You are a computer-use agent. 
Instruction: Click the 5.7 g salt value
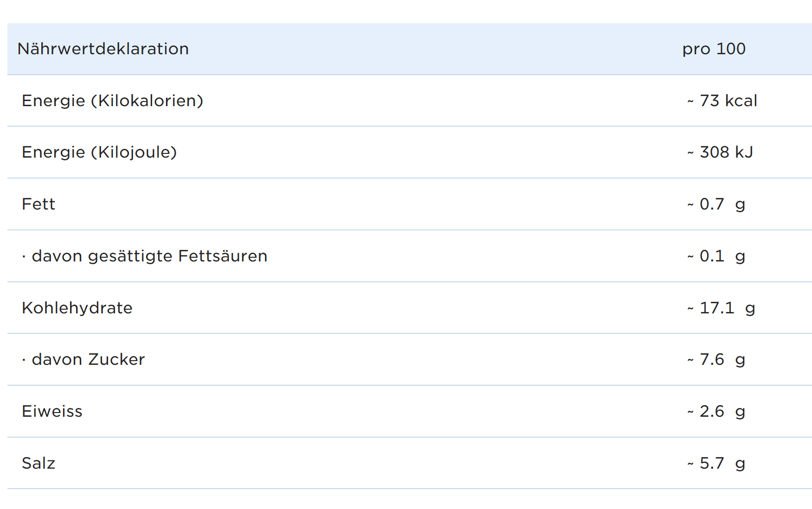722,463
